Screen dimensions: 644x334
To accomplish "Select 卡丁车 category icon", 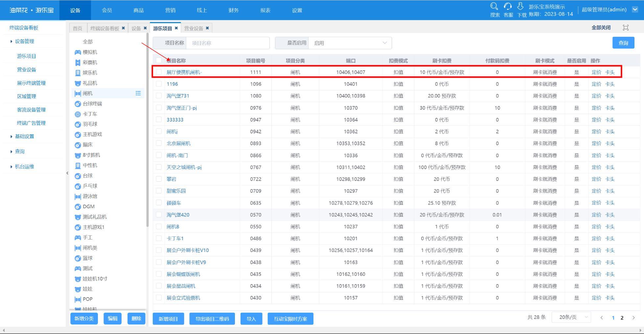I will [78, 114].
